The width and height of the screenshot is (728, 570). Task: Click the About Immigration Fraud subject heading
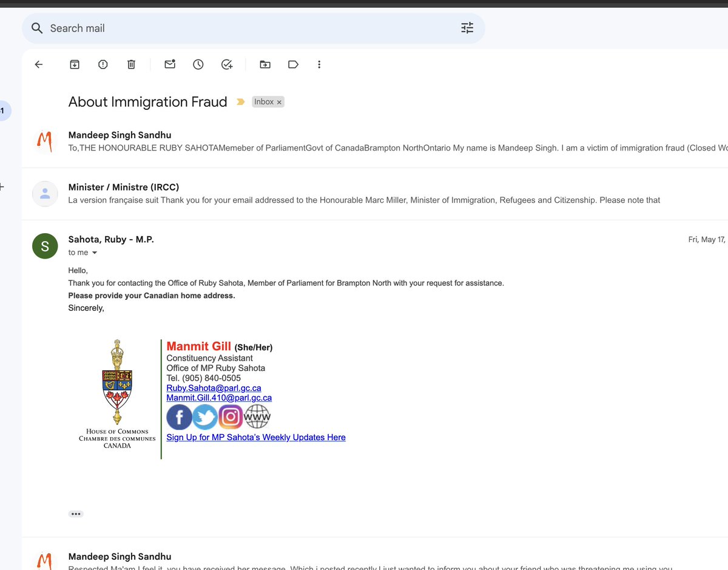click(148, 102)
